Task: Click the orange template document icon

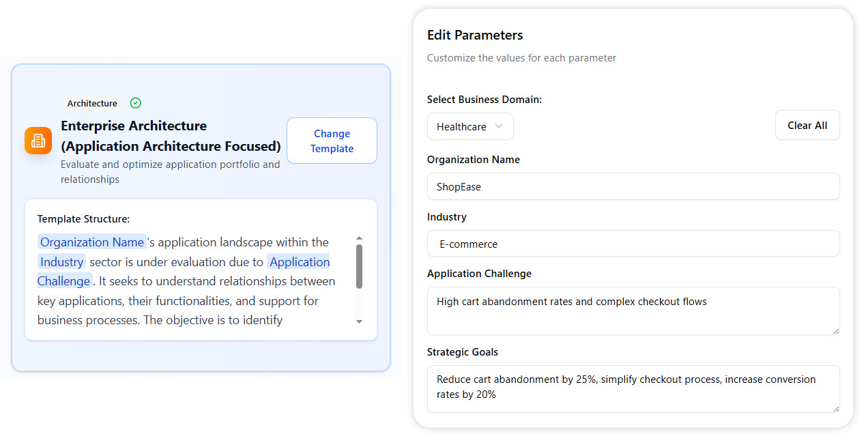Action: point(38,141)
